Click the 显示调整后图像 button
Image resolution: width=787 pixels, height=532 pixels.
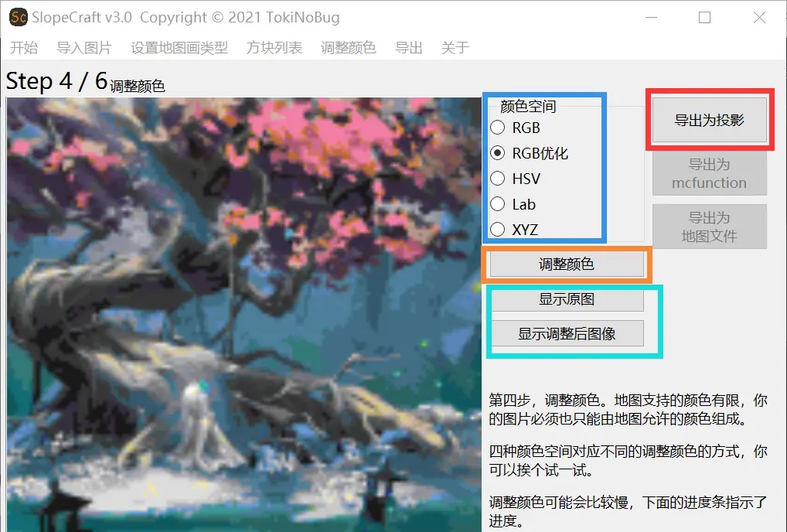coord(567,334)
